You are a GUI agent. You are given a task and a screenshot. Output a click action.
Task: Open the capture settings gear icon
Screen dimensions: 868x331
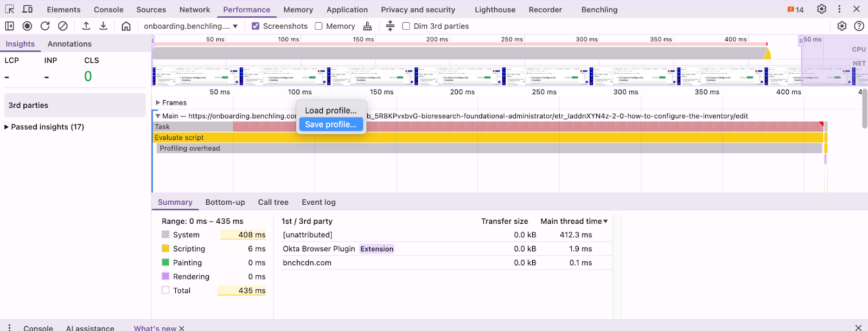[841, 26]
